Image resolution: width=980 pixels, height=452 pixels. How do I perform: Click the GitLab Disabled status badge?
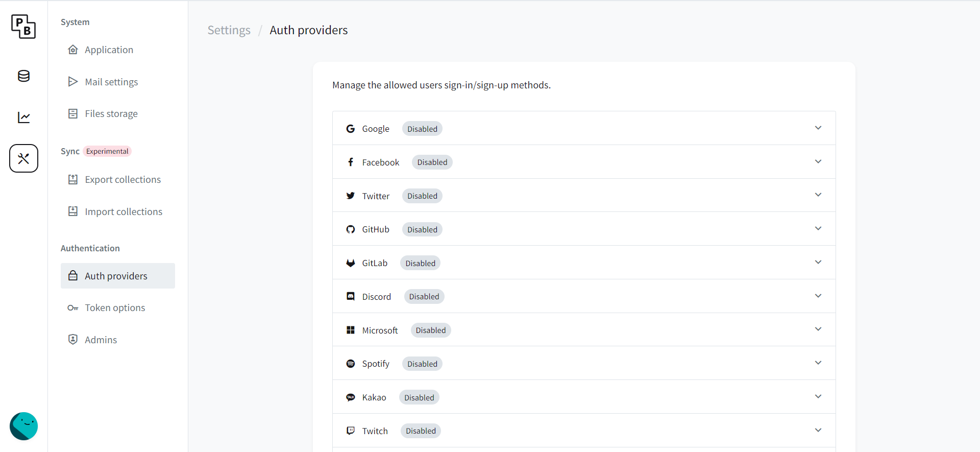[421, 263]
